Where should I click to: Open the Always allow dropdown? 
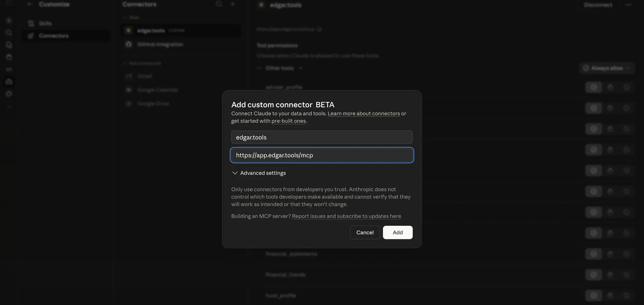click(607, 68)
